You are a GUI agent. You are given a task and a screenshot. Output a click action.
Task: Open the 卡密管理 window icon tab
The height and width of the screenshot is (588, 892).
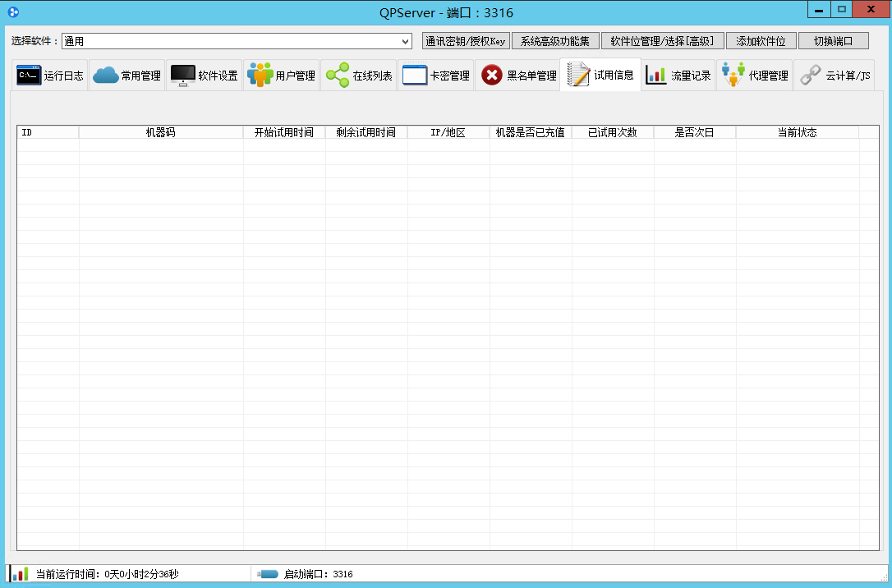coord(415,76)
